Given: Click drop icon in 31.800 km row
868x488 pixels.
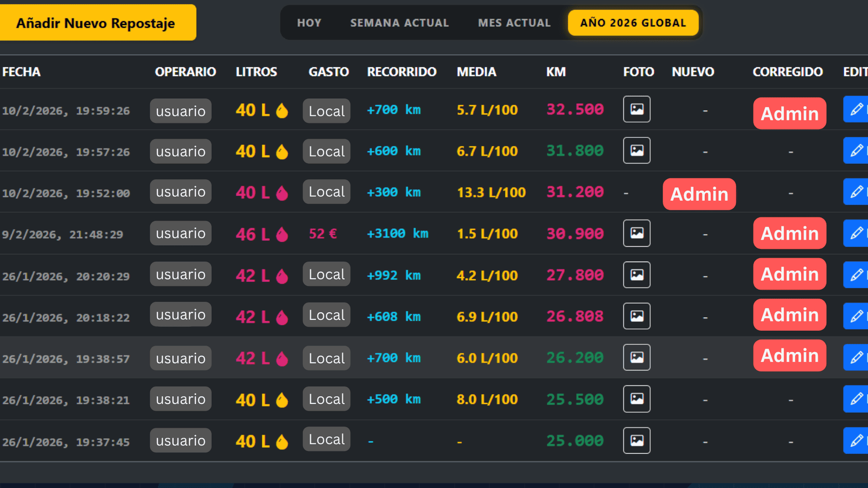Looking at the screenshot, I should [x=282, y=152].
